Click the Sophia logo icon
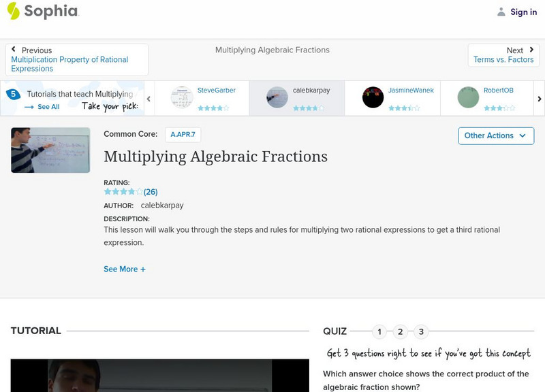Viewport: 545px width, 392px height. (x=13, y=11)
